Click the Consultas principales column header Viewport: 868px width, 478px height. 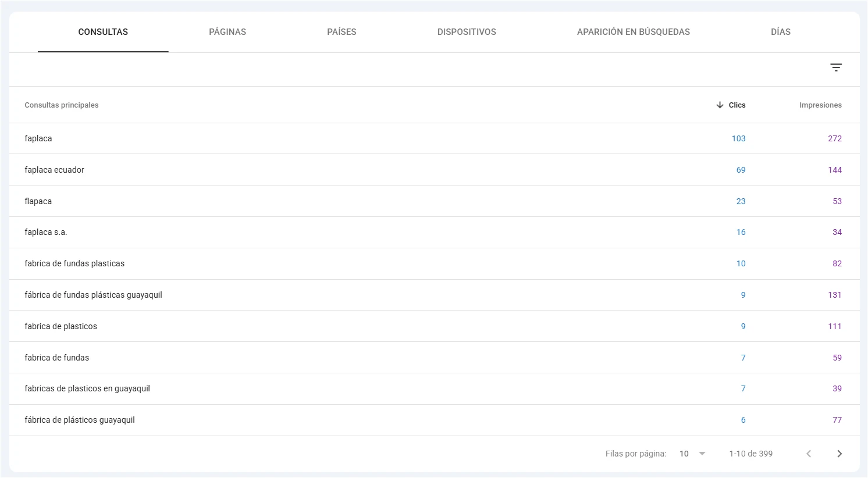pyautogui.click(x=62, y=105)
